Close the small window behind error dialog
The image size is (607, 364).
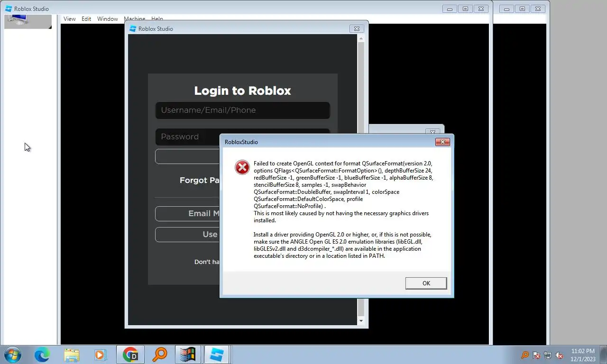pos(432,132)
